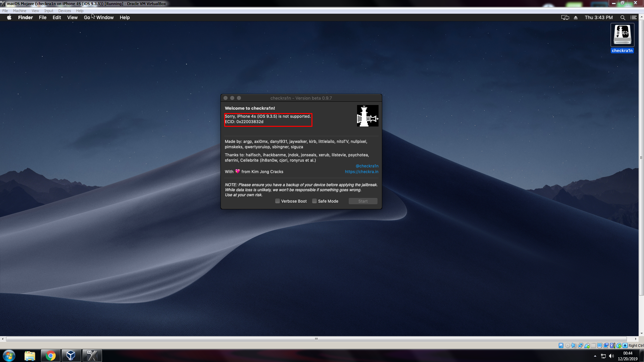
Task: Click the optical disk indicator
Action: point(567,346)
